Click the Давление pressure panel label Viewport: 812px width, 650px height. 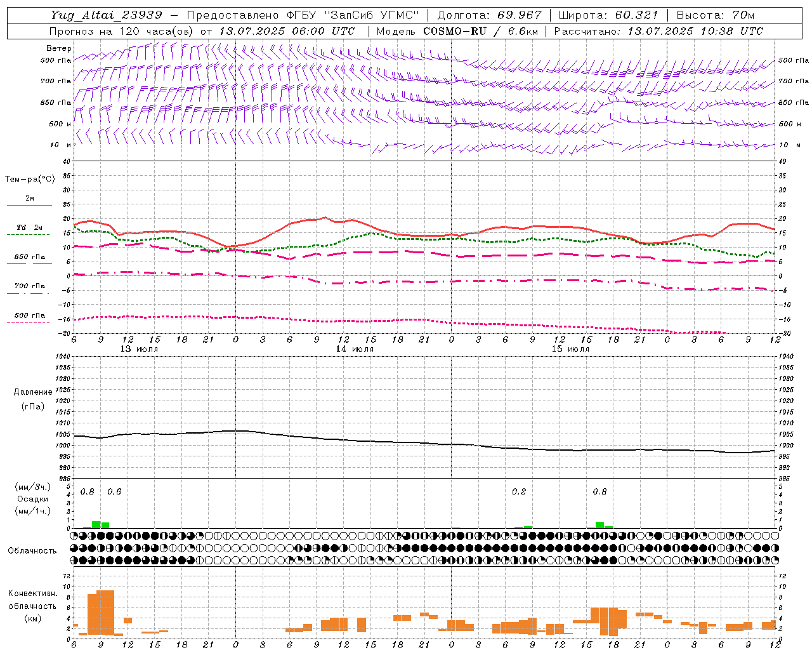(x=33, y=392)
